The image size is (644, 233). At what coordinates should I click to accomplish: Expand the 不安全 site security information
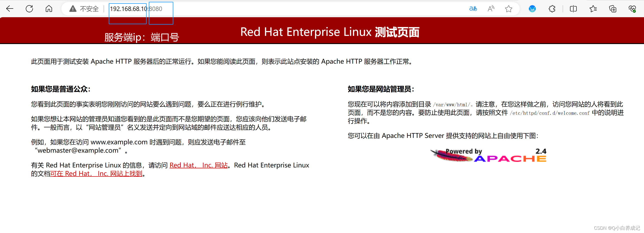[89, 9]
